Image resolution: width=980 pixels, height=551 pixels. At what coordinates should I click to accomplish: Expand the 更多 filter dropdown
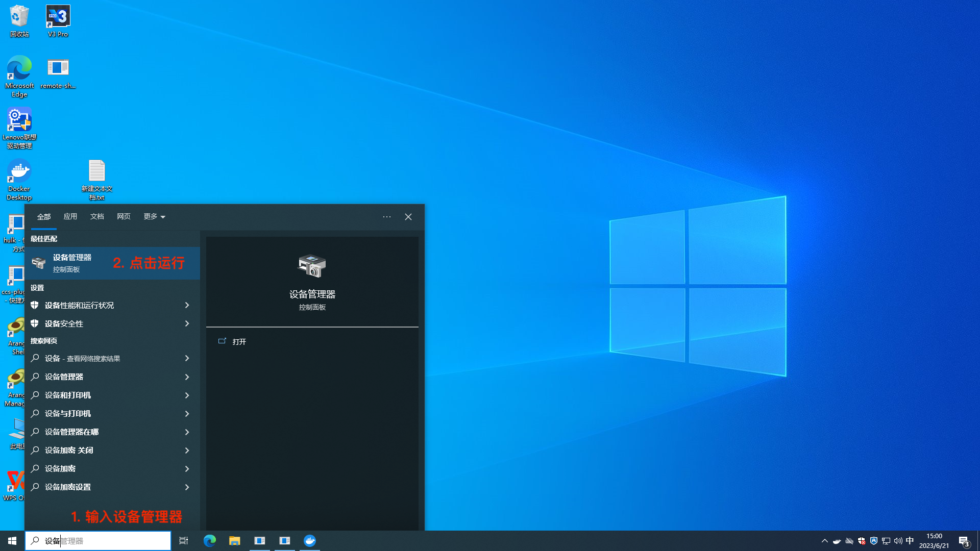coord(154,217)
